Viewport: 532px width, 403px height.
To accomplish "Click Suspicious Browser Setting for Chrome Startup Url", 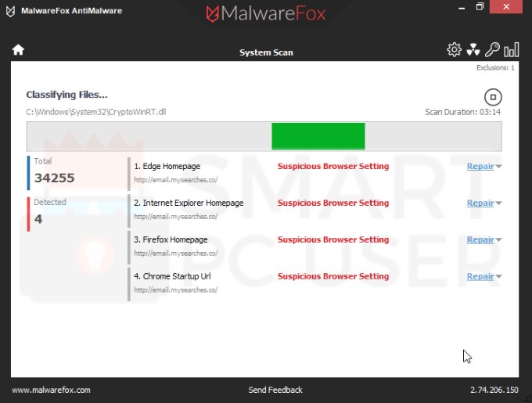I will (x=333, y=276).
